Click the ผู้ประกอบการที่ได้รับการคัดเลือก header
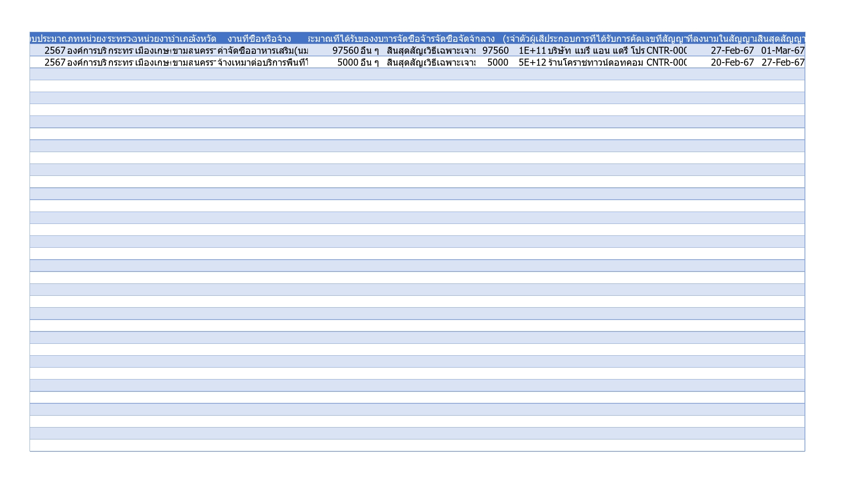The height and width of the screenshot is (495, 868). pyautogui.click(x=595, y=39)
